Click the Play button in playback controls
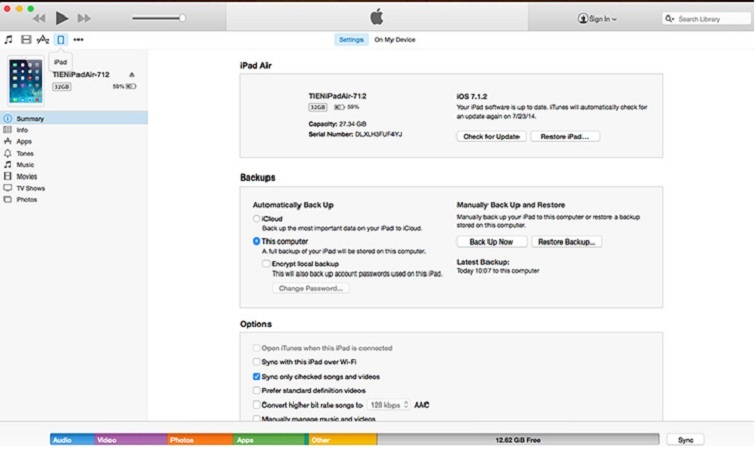 click(x=62, y=18)
